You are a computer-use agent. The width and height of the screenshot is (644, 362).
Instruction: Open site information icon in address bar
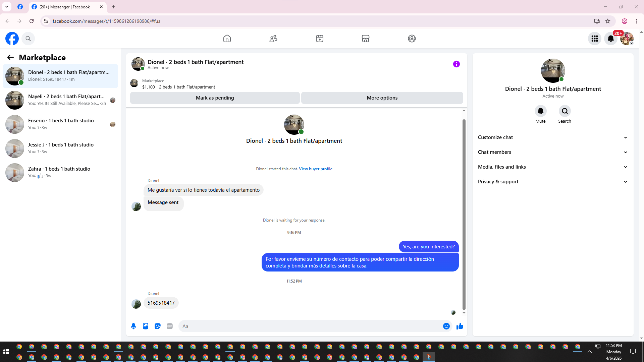coord(46,21)
